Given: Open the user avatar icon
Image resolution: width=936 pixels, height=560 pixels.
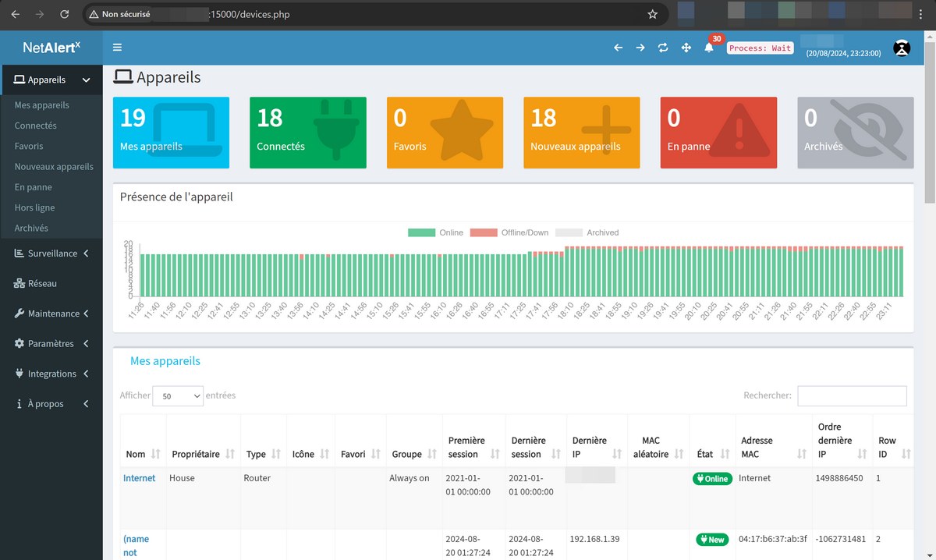Looking at the screenshot, I should 902,48.
